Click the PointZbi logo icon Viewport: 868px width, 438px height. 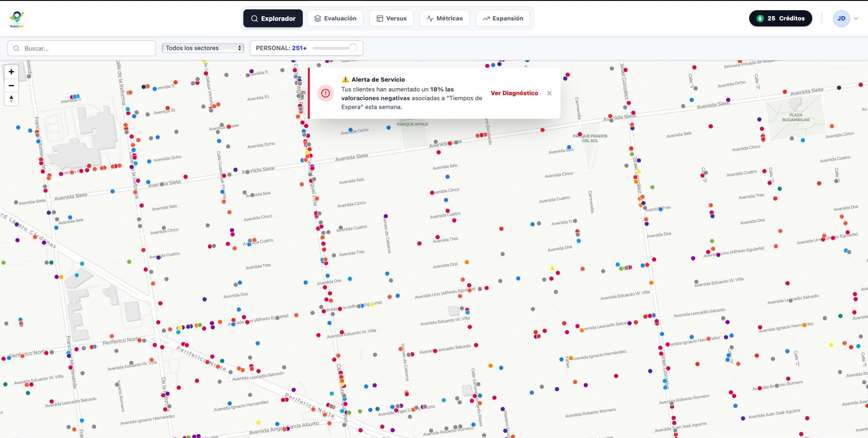(x=17, y=19)
